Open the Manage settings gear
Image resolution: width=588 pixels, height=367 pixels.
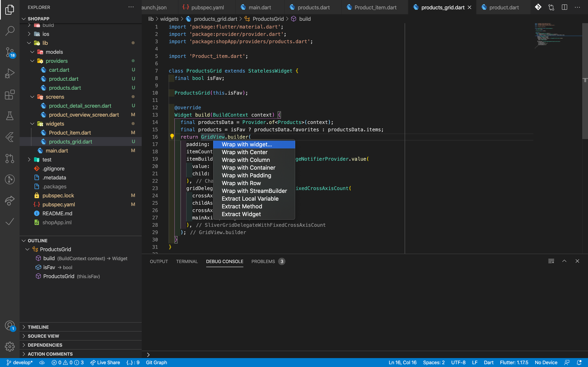[10, 346]
